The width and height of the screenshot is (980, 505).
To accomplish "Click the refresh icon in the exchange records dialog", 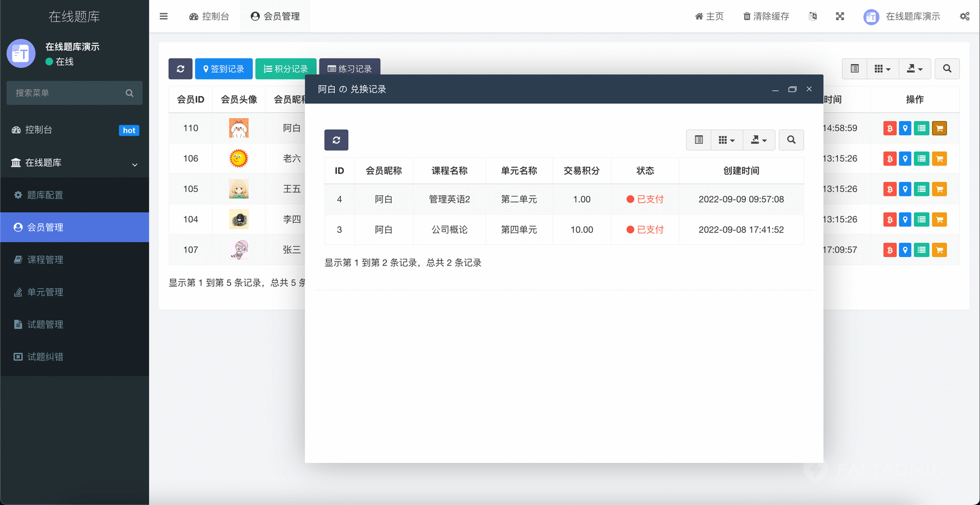I will click(x=336, y=140).
